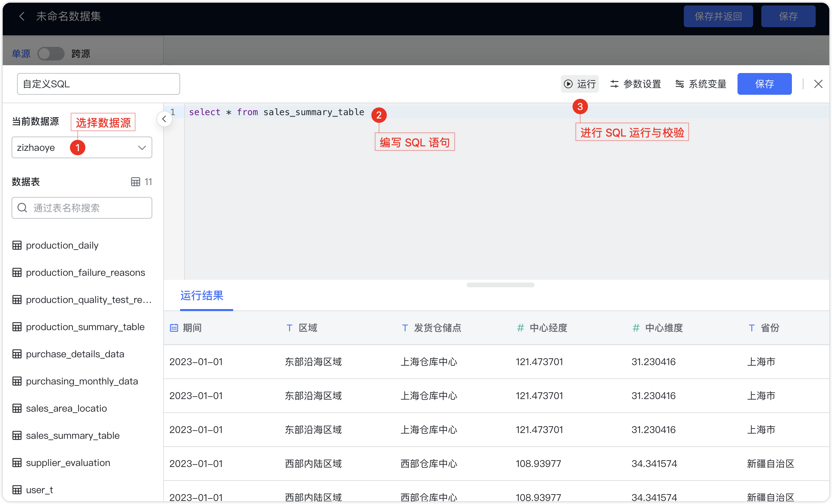Click the table name search field
This screenshot has height=504, width=832.
point(82,208)
